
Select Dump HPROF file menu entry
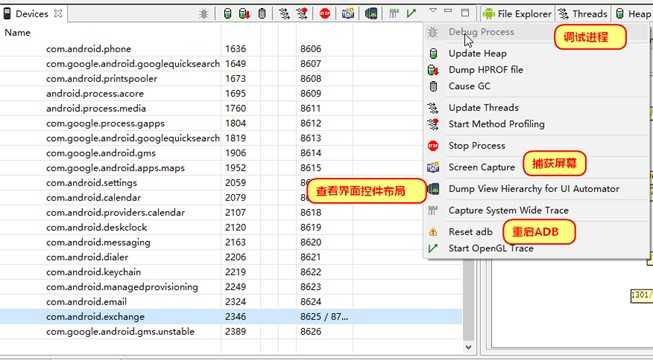[x=486, y=70]
